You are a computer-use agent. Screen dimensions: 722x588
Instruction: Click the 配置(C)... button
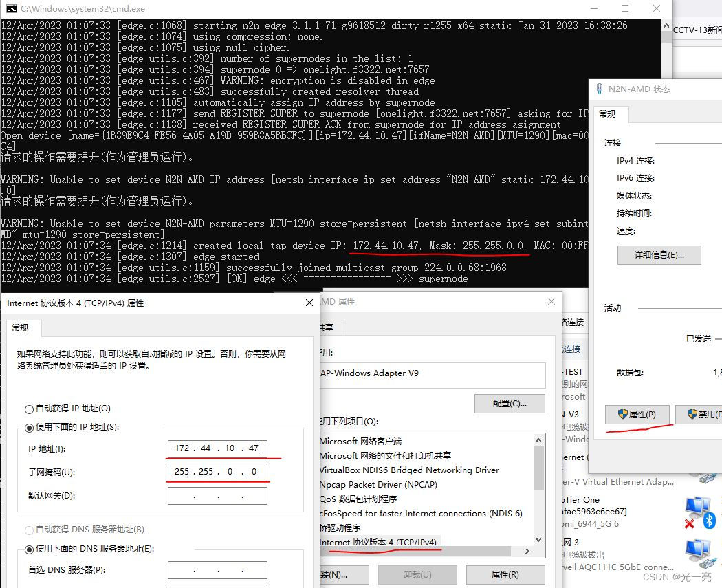click(x=510, y=404)
